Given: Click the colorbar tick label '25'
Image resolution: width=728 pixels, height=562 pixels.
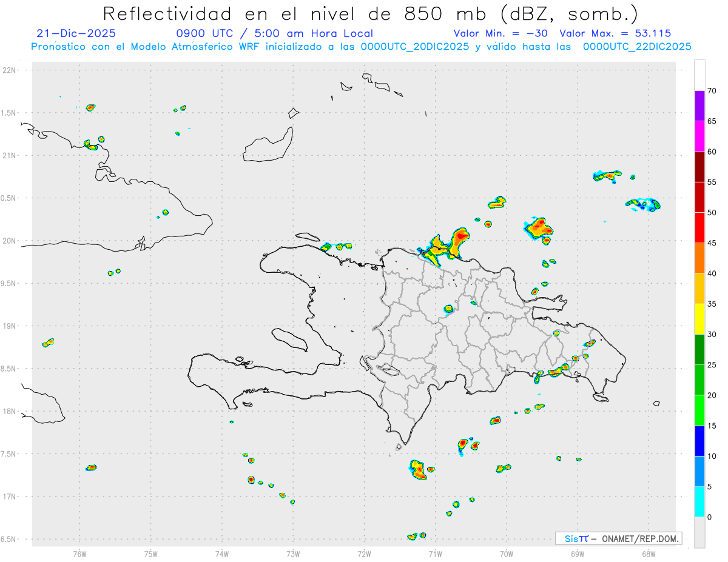Looking at the screenshot, I should pos(712,365).
